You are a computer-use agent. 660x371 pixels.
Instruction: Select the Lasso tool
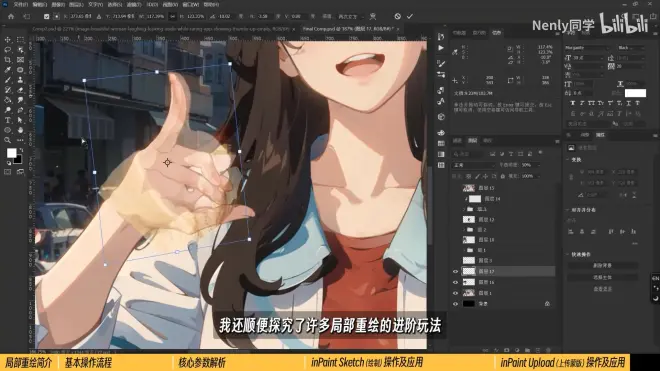coord(8,50)
